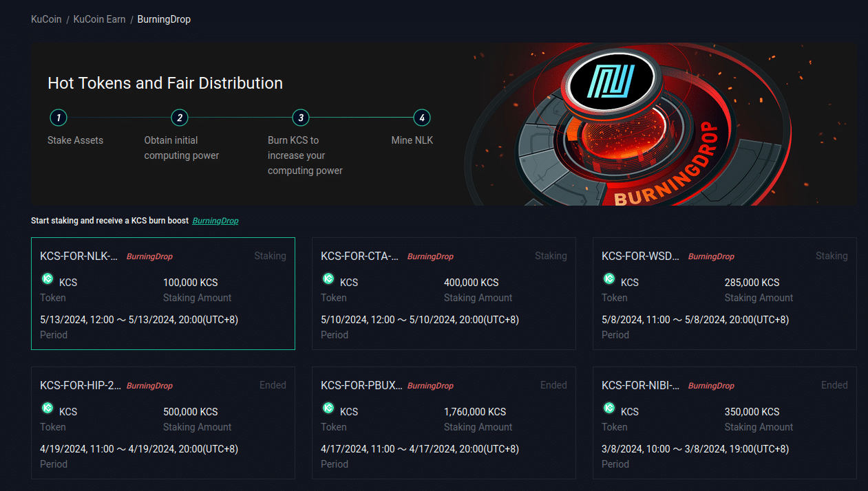Click the 4/17/2024 staking period text

[420, 449]
